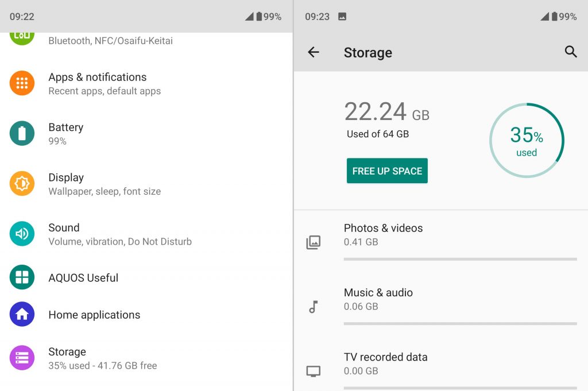Click the battery icon in right status bar
This screenshot has width=588, height=391.
554,16
